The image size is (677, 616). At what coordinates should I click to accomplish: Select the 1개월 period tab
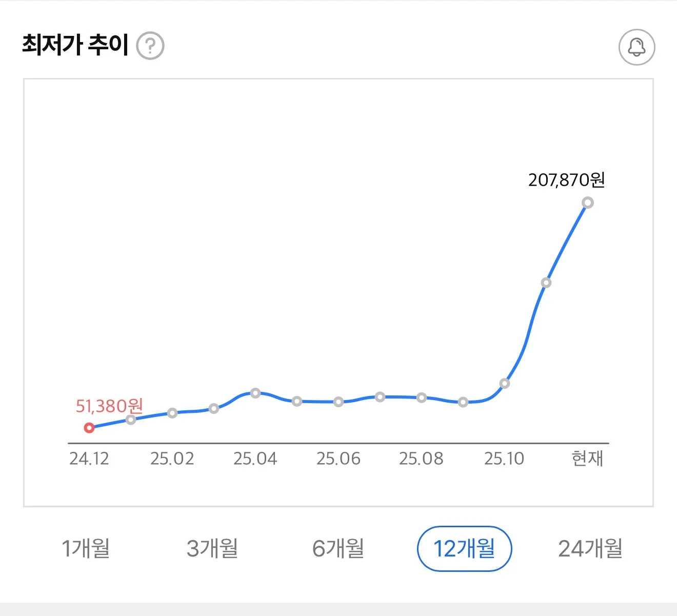pos(86,548)
